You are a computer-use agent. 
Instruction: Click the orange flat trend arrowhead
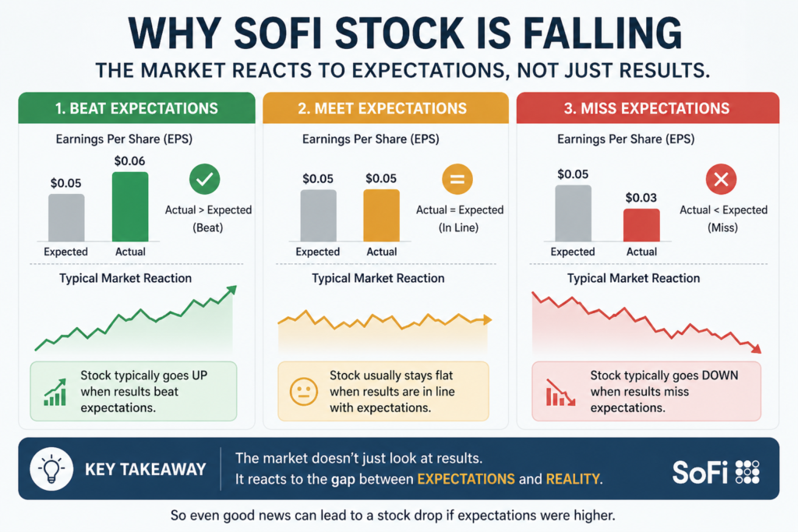[x=487, y=320]
